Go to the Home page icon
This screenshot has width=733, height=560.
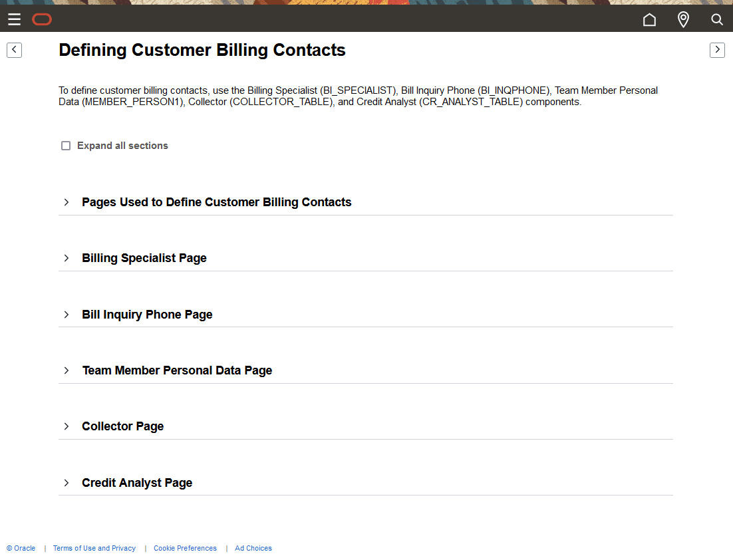[x=649, y=19]
